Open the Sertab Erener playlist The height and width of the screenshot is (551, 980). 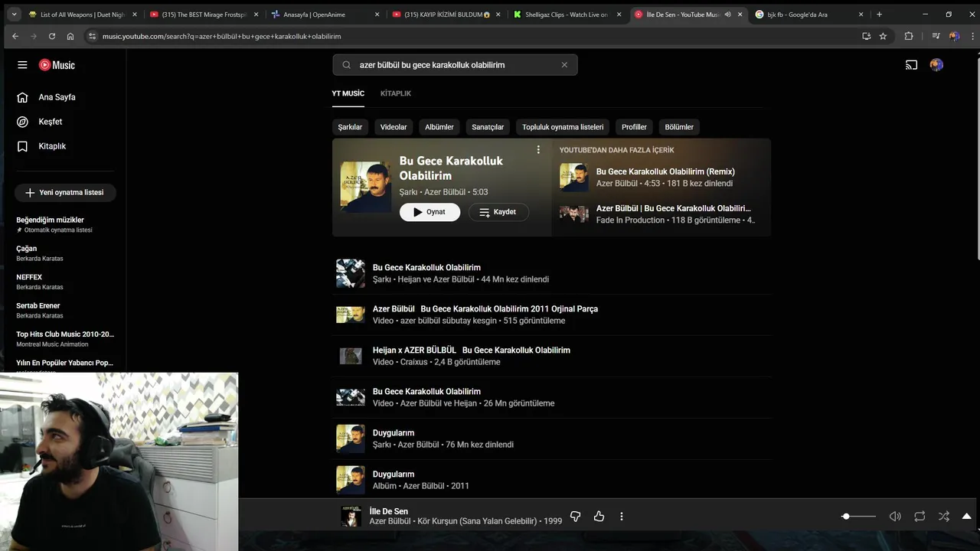[65, 310]
